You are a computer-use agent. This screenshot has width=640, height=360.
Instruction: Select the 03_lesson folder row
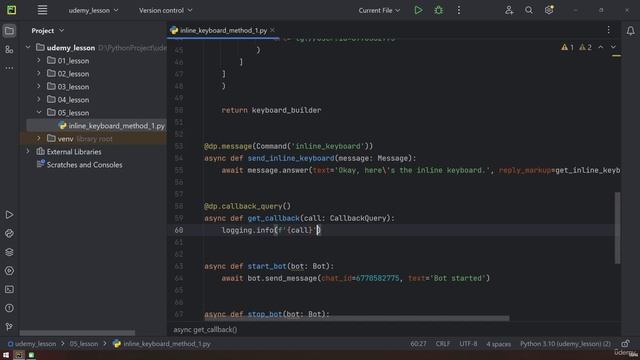[93, 87]
